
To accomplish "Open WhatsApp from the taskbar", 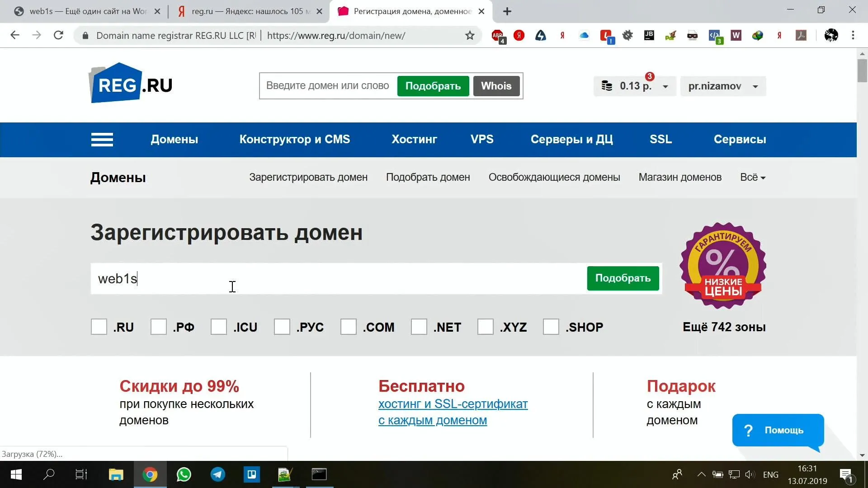I will click(x=184, y=474).
